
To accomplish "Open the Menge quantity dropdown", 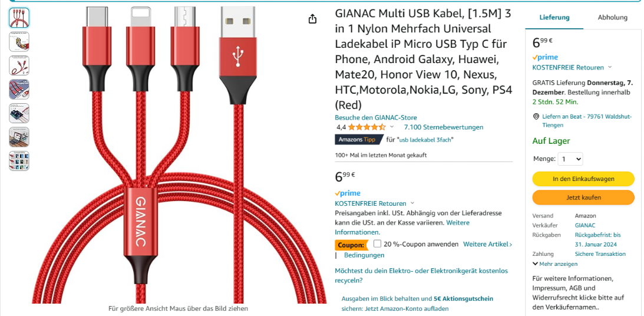I will pos(570,159).
